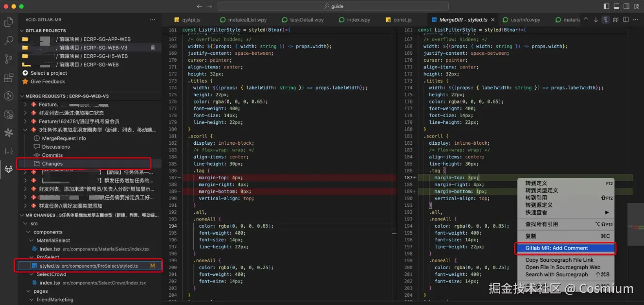Open Source Control view in activity bar
Viewport: 644px width, 305px height.
click(8, 59)
